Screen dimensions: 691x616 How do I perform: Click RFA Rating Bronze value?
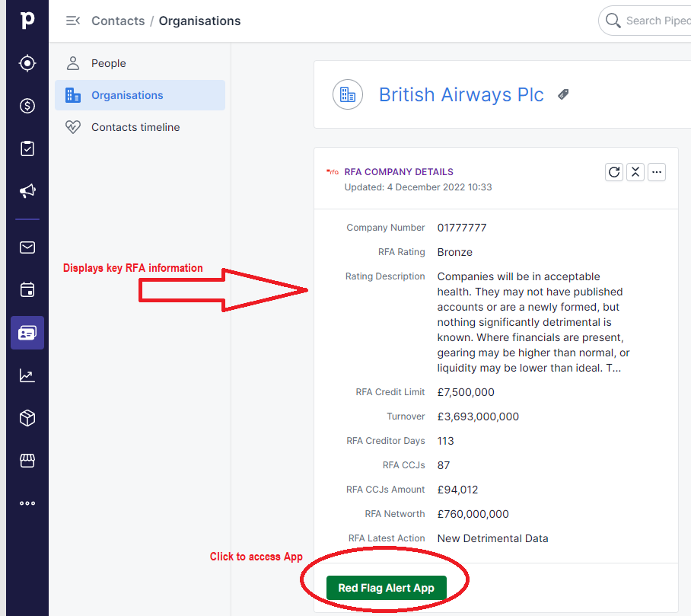click(455, 252)
